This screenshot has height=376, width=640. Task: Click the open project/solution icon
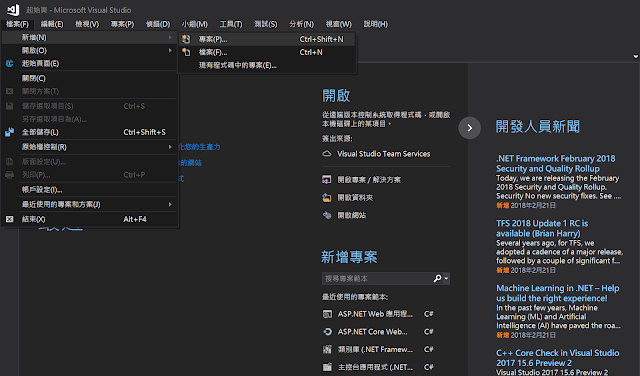327,180
